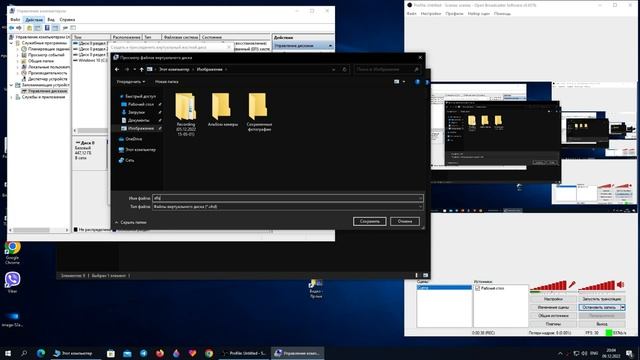Open the notification center

tap(629, 353)
